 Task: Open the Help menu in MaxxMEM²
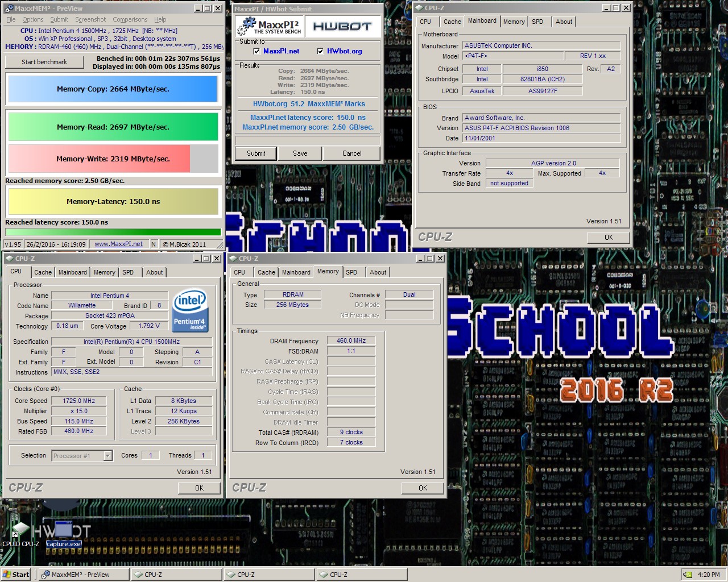(160, 19)
